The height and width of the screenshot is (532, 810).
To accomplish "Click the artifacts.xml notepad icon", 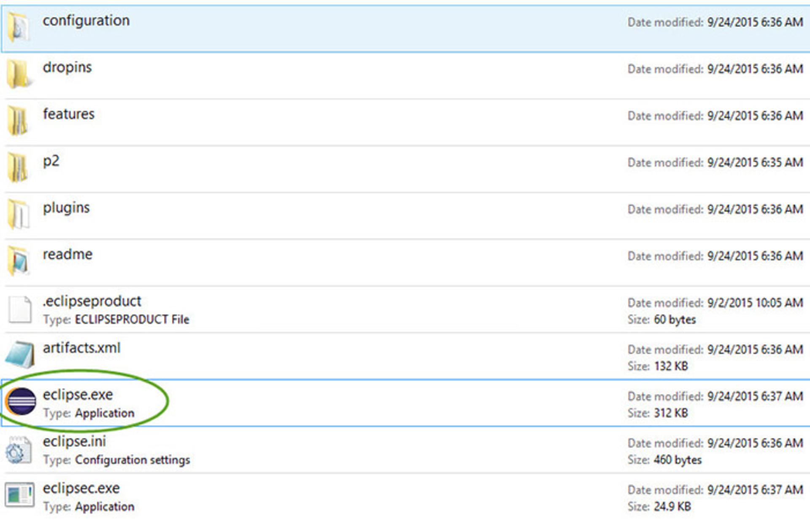I will [x=19, y=355].
